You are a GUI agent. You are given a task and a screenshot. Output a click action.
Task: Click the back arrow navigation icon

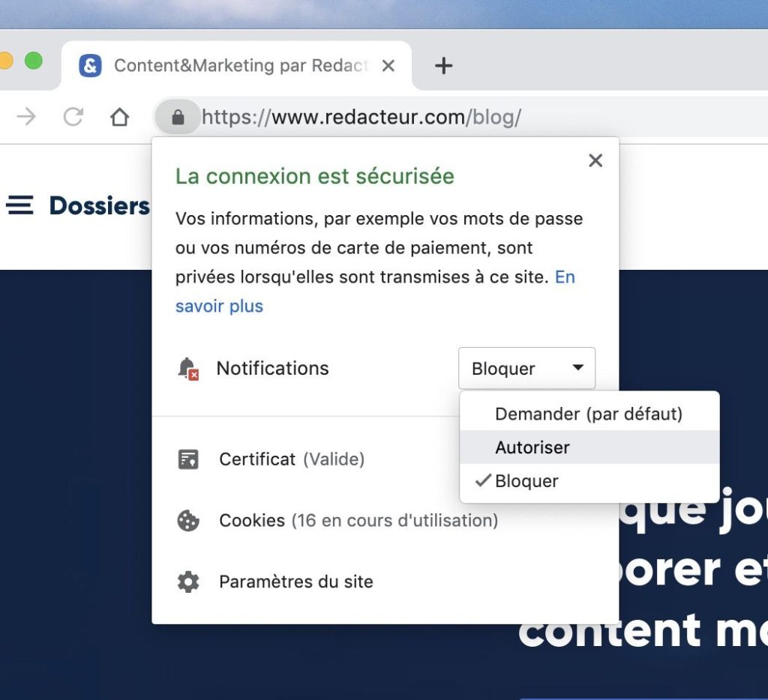coord(27,116)
